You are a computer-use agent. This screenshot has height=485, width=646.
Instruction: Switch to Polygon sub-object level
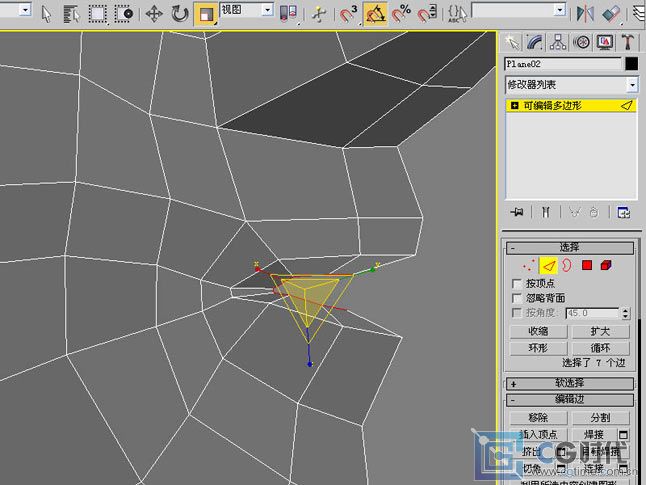coord(587,265)
